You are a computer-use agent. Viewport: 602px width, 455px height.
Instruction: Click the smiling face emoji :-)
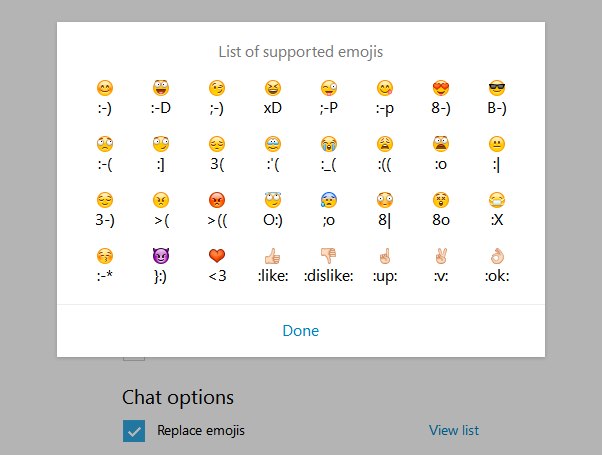[105, 88]
